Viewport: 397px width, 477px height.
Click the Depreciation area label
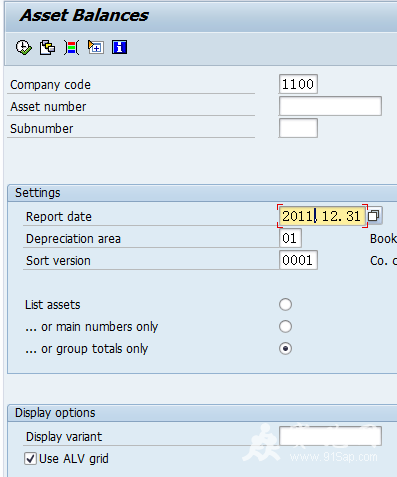pyautogui.click(x=73, y=239)
